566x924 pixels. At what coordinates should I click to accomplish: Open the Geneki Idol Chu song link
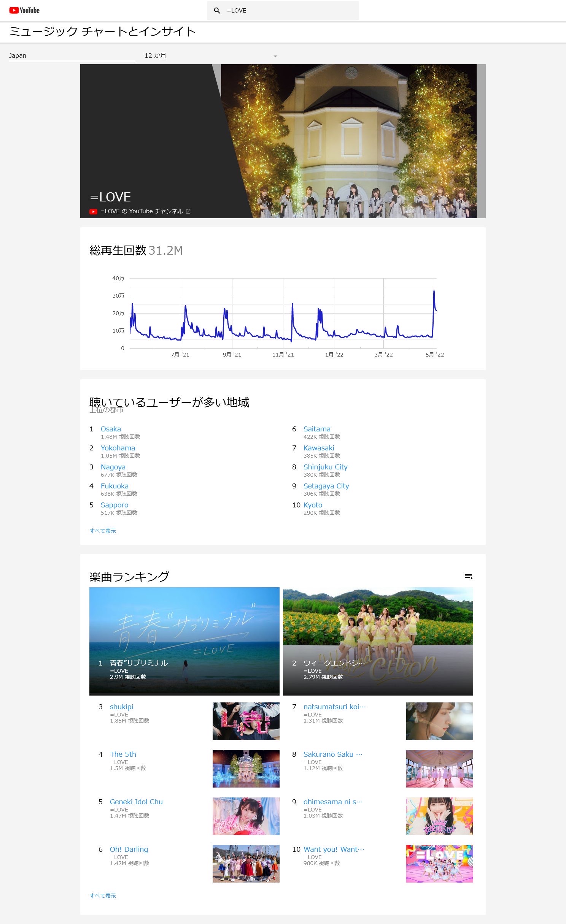(x=136, y=802)
